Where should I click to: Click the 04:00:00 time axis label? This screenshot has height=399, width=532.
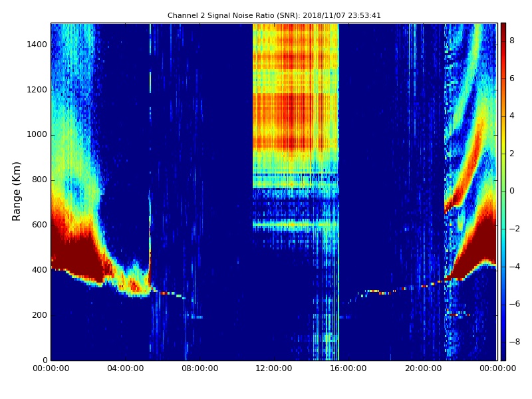click(x=125, y=368)
